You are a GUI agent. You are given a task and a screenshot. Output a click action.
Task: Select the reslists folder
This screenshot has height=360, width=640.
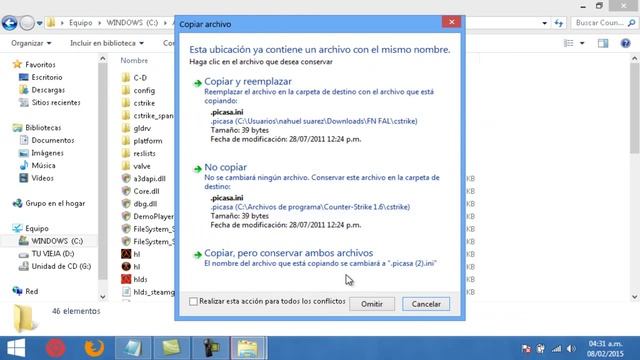tap(144, 154)
